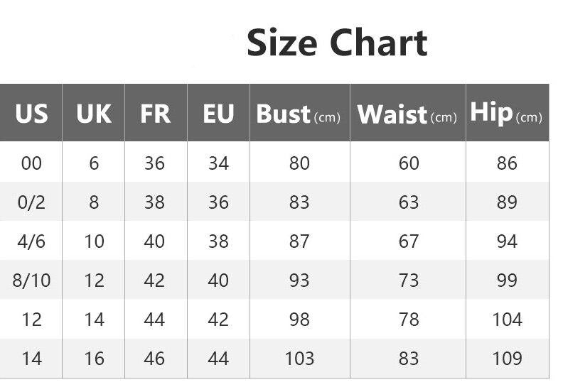Click hip value 86 cell
This screenshot has height=392, width=563.
(507, 163)
